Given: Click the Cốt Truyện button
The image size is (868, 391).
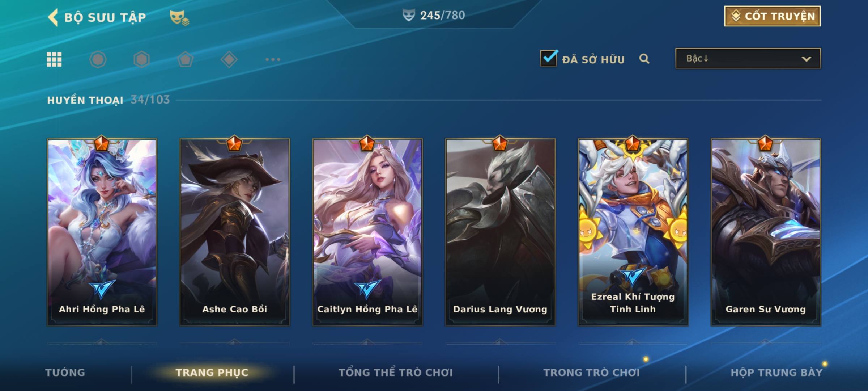Looking at the screenshot, I should 772,16.
